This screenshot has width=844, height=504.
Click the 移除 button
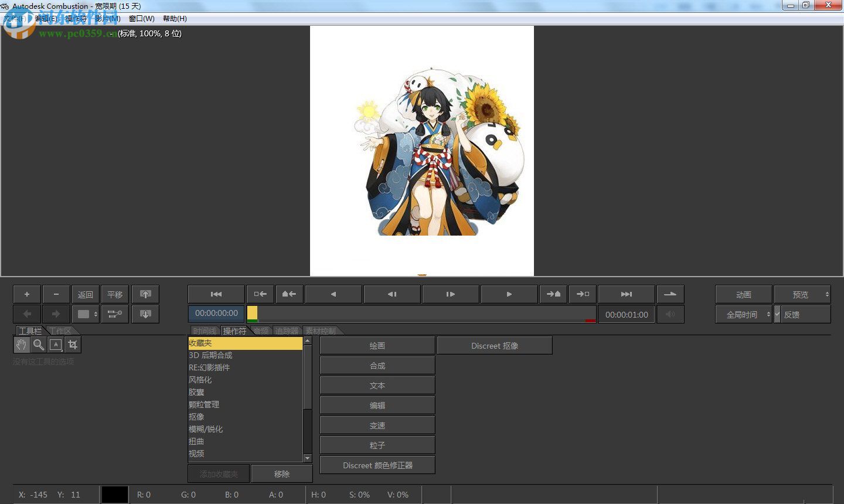coord(282,474)
